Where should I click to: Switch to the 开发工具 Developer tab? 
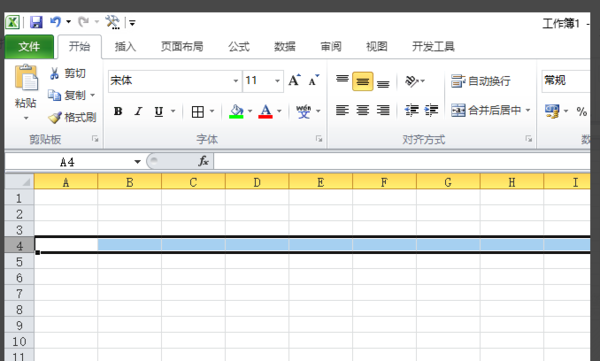433,47
